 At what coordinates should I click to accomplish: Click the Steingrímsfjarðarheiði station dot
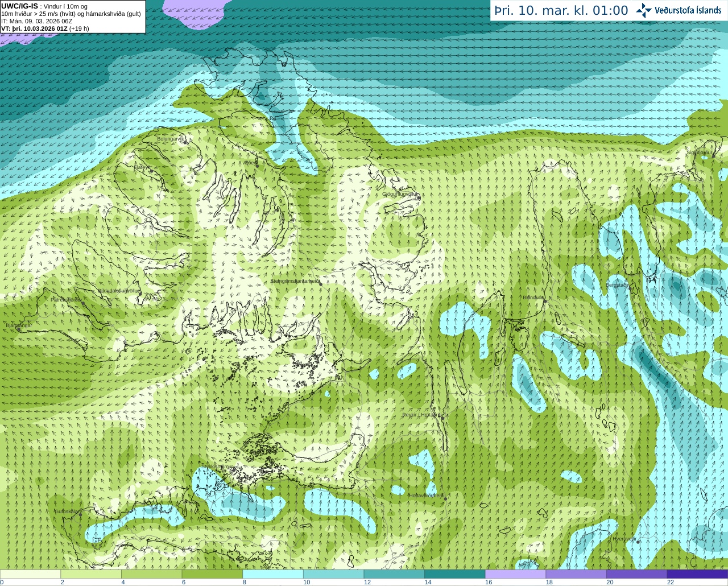click(x=321, y=284)
